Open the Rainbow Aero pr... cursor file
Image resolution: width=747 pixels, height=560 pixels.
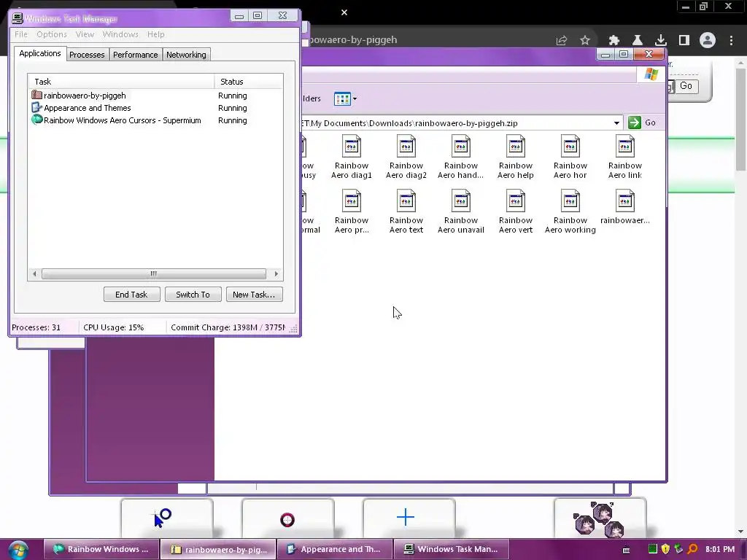click(352, 212)
